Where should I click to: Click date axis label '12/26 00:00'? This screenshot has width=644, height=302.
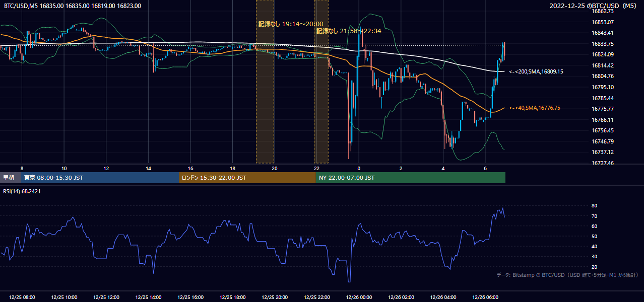[359, 297]
